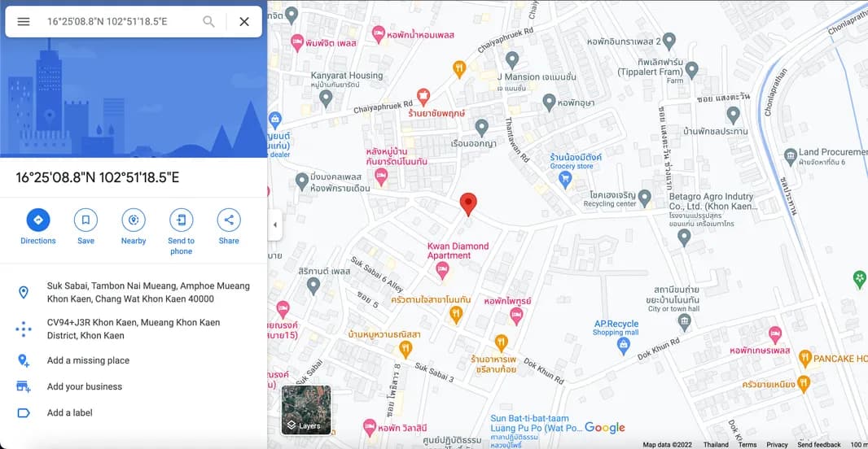Screen dimensions: 868x449
Task: Click the บ้านหมูหวานธณิสสา restaurant pin
Action: click(406, 349)
